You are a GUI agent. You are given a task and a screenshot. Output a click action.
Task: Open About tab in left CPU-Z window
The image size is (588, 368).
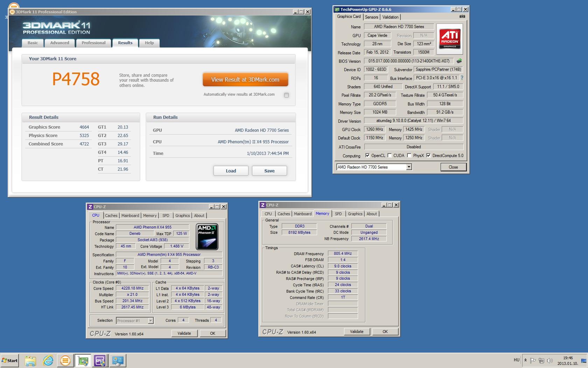tap(199, 216)
